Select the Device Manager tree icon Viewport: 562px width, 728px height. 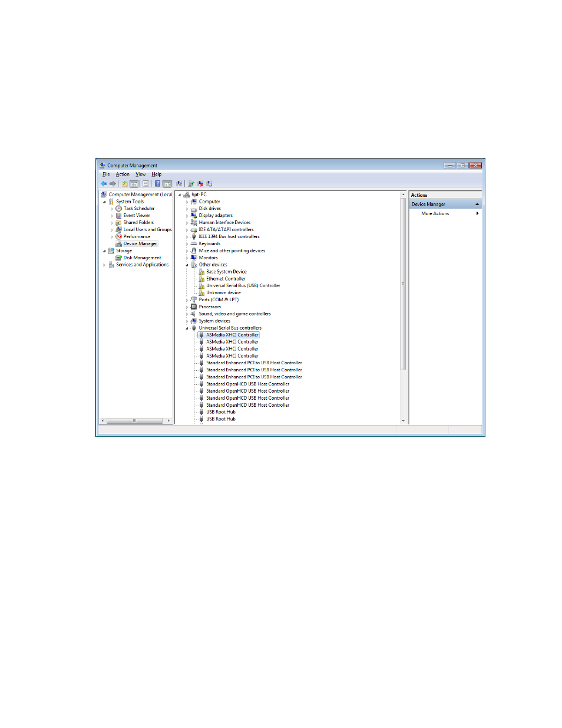pos(118,243)
